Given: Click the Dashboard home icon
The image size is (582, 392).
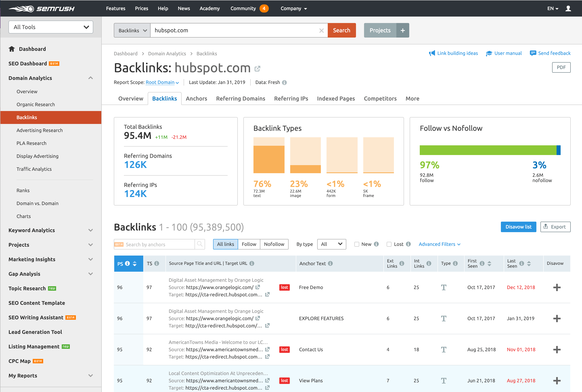Looking at the screenshot, I should tap(12, 49).
